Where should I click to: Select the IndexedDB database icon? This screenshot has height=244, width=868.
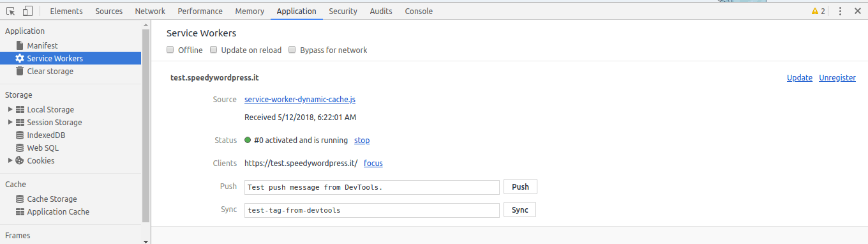[20, 135]
